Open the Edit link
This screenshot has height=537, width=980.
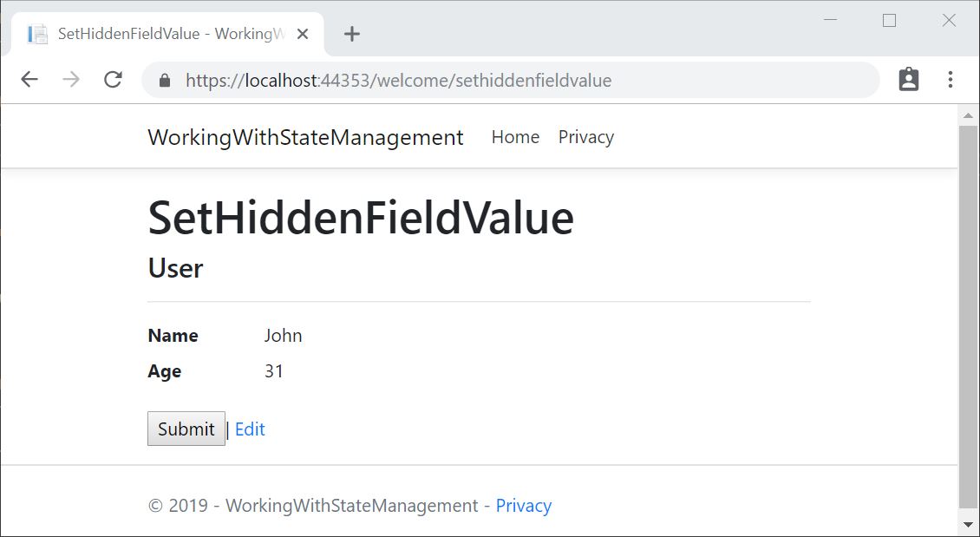pos(250,429)
